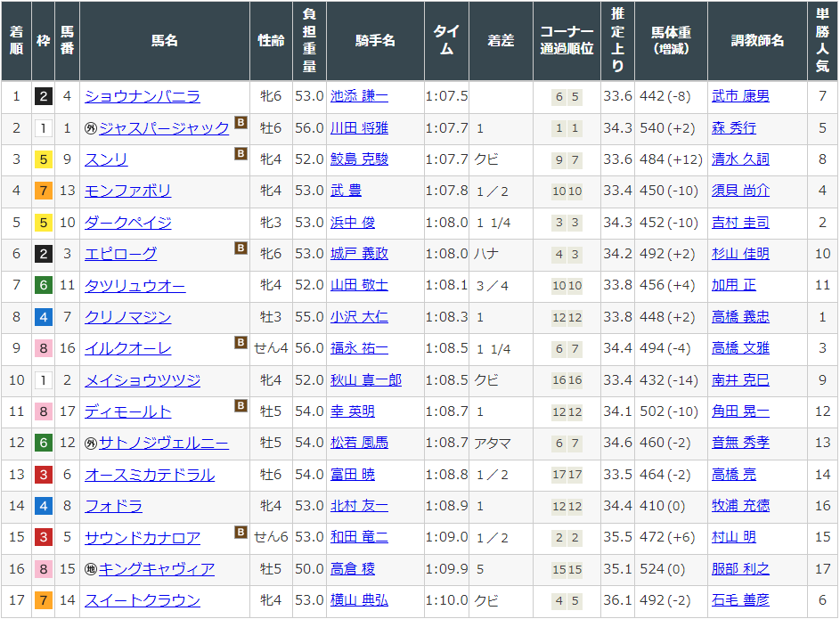Screen dimensions: 840x619
Task: Open jockey link 浜中 俊
Action: pos(353,223)
